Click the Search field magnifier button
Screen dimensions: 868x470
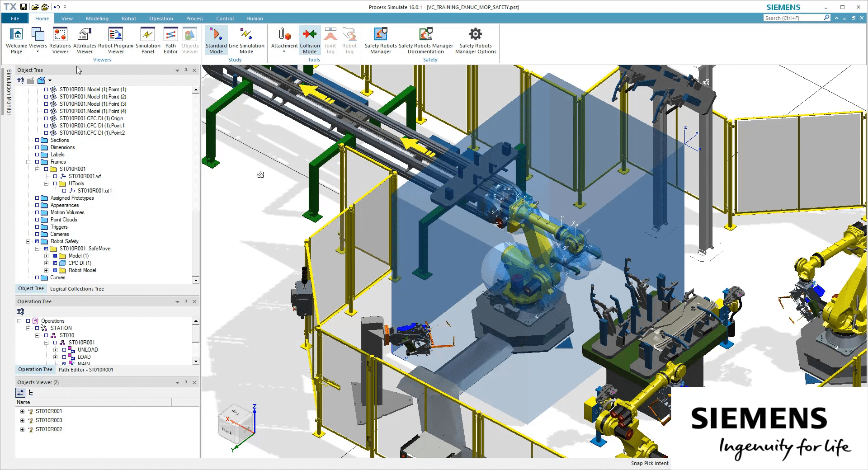point(827,18)
